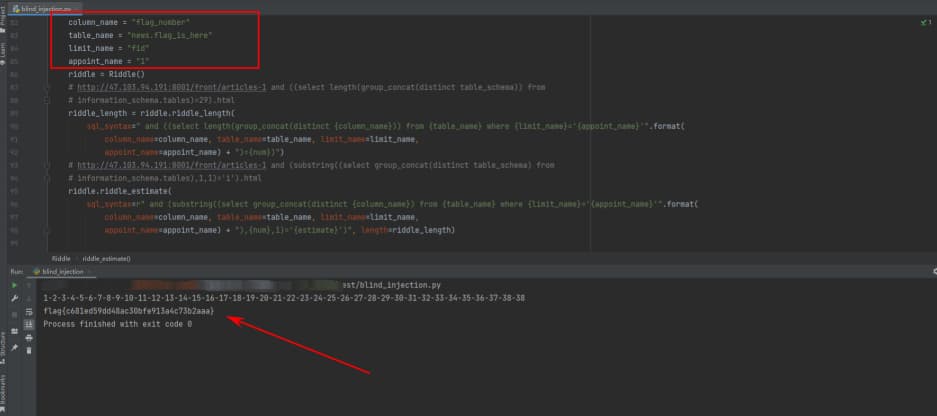Click 'Process finished with exit code 0'

coord(118,325)
